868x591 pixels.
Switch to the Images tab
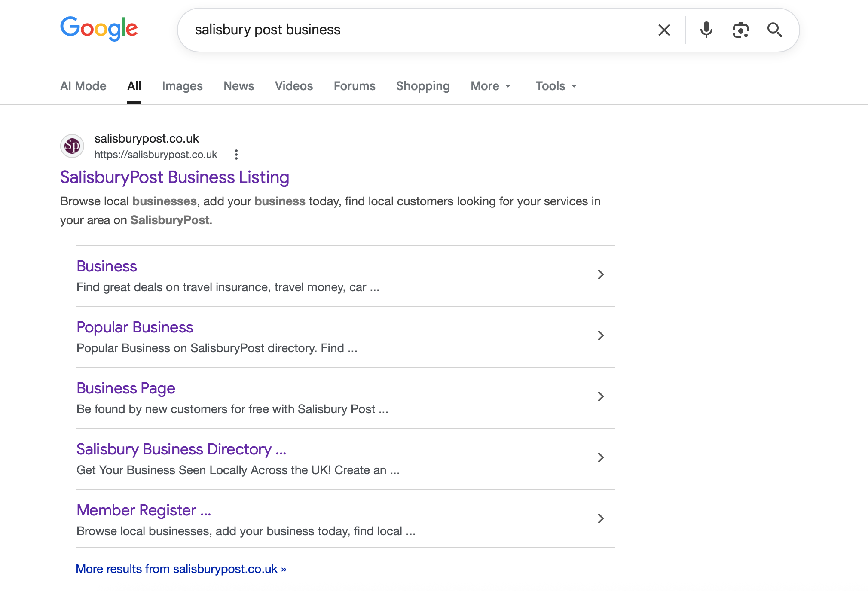tap(182, 86)
